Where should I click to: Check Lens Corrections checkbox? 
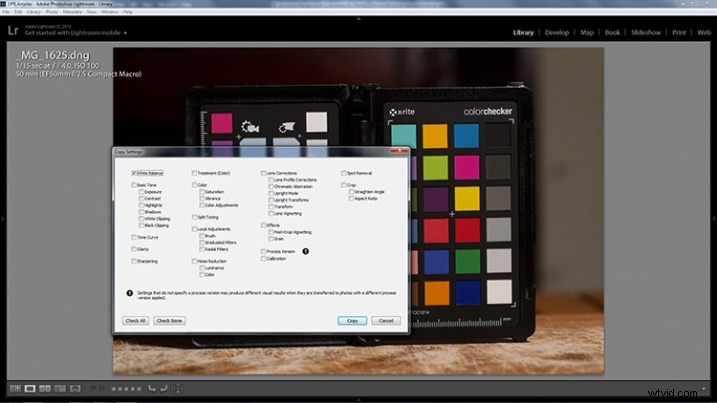(x=263, y=173)
